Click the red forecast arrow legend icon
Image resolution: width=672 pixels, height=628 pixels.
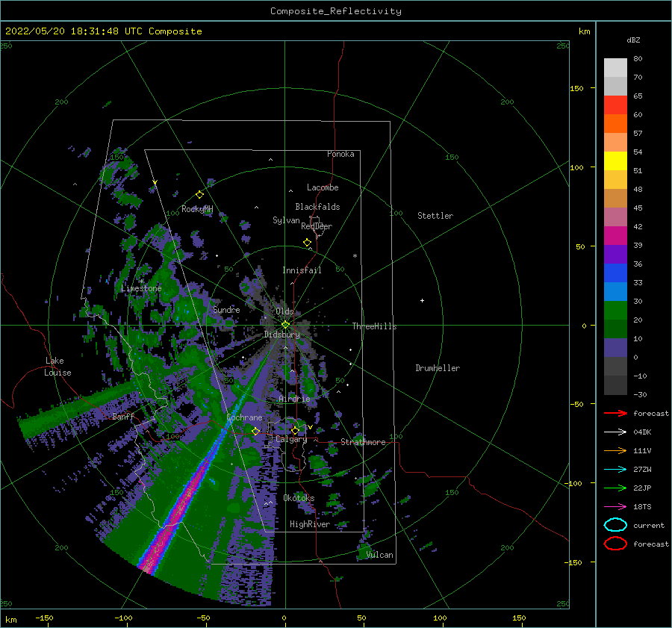(x=615, y=413)
